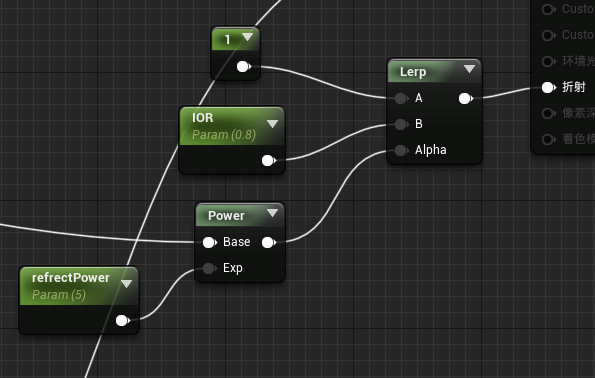Viewport: 595px width, 378px height.
Task: Click the IOR node output pin
Action: tap(269, 161)
